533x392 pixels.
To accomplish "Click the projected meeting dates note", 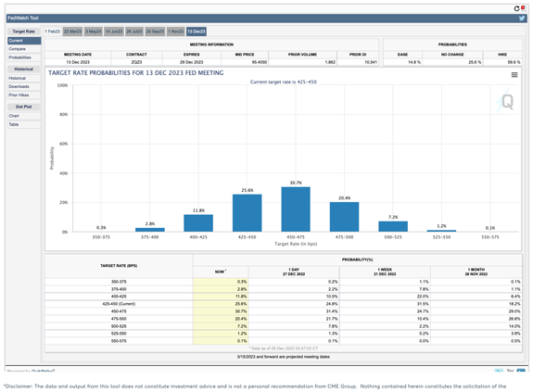I will click(284, 357).
